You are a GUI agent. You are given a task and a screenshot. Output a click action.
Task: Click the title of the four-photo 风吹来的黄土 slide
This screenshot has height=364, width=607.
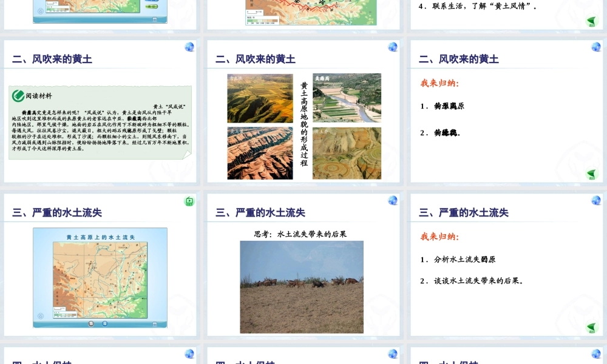256,59
